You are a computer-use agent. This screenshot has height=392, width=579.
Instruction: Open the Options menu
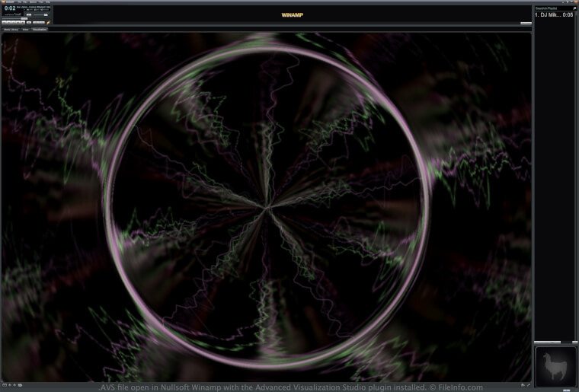[x=32, y=2]
